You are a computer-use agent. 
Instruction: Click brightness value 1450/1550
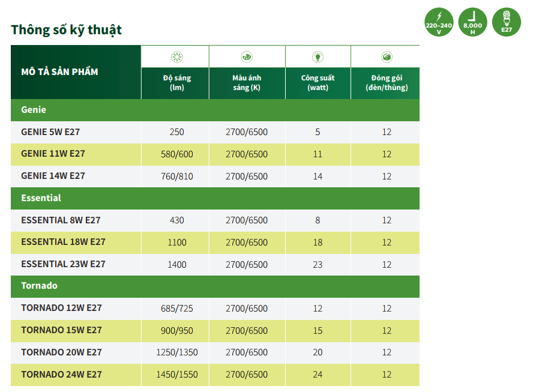[x=176, y=375]
